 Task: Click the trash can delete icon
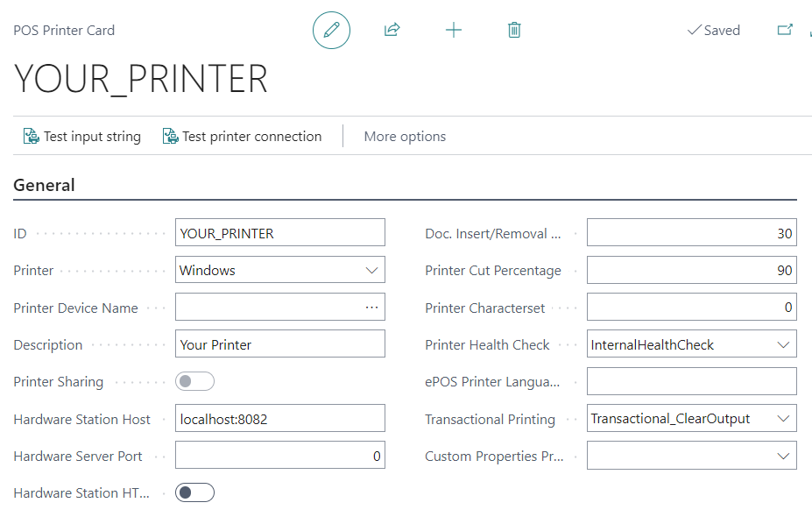(514, 31)
